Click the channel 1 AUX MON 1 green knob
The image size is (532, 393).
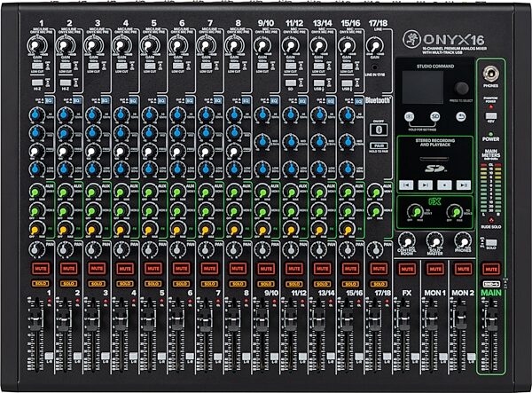(36, 192)
